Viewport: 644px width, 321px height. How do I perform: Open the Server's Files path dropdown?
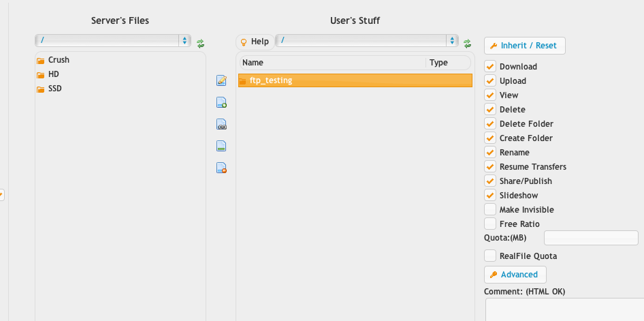(113, 40)
